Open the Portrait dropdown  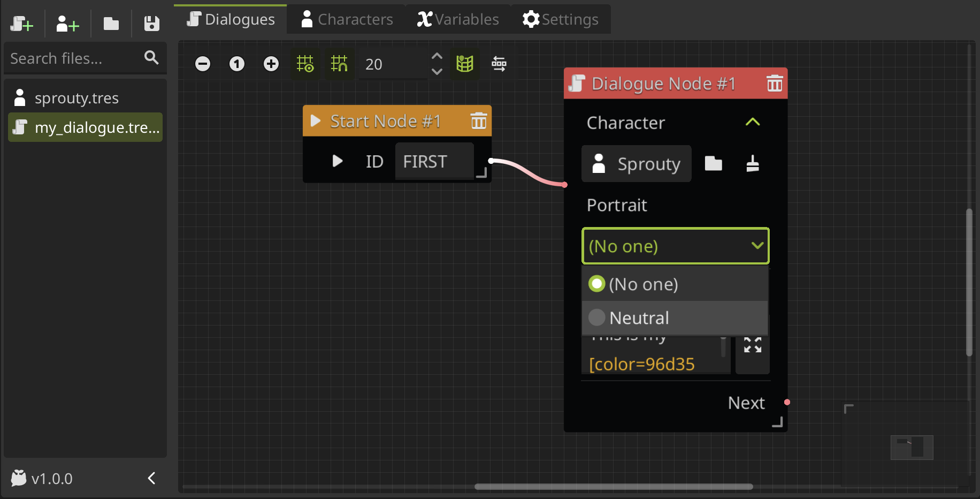[x=675, y=246]
